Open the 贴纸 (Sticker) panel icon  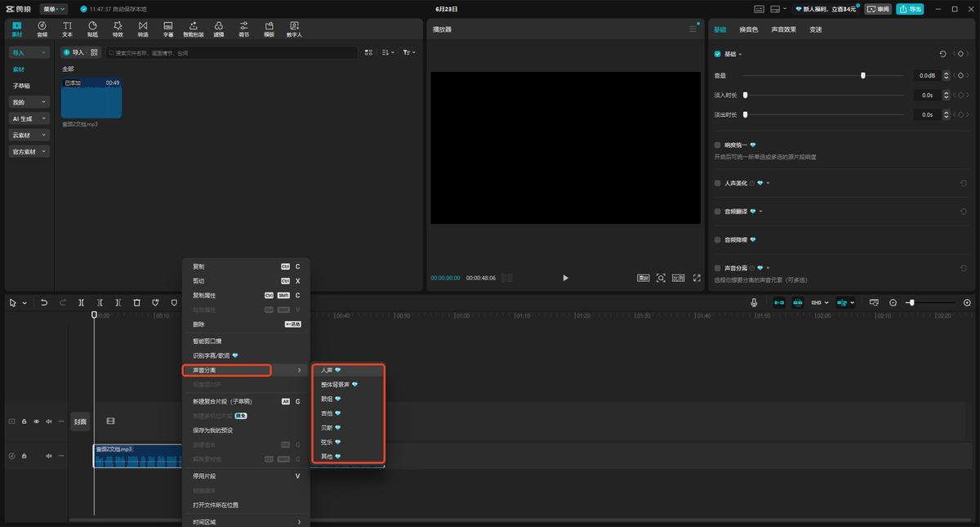click(92, 29)
